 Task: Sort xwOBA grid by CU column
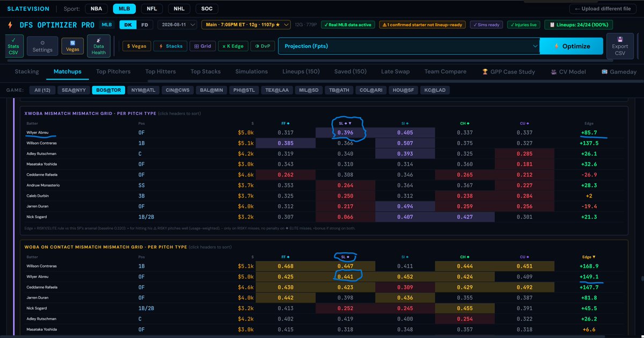(524, 123)
